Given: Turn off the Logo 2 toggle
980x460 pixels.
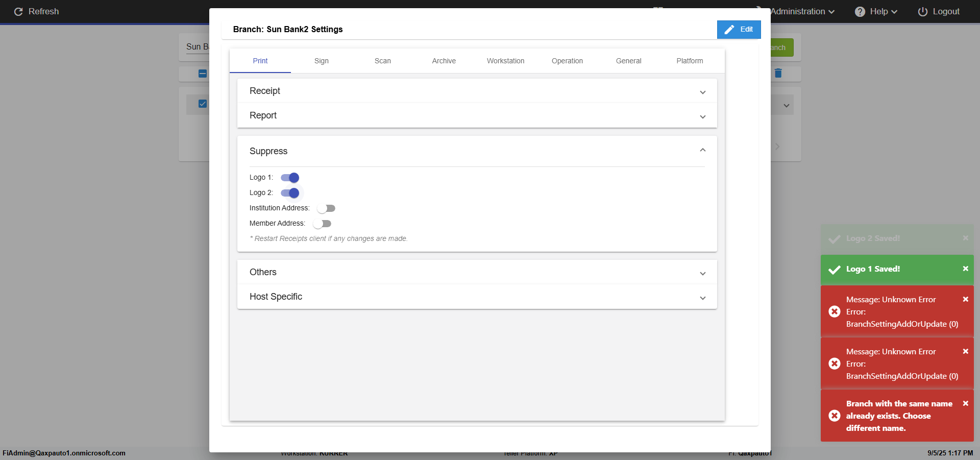Looking at the screenshot, I should pyautogui.click(x=290, y=193).
